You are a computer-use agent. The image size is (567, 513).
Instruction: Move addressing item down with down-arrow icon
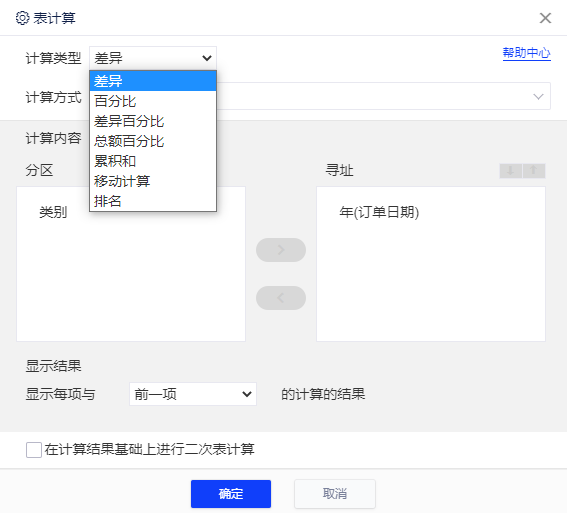click(510, 171)
